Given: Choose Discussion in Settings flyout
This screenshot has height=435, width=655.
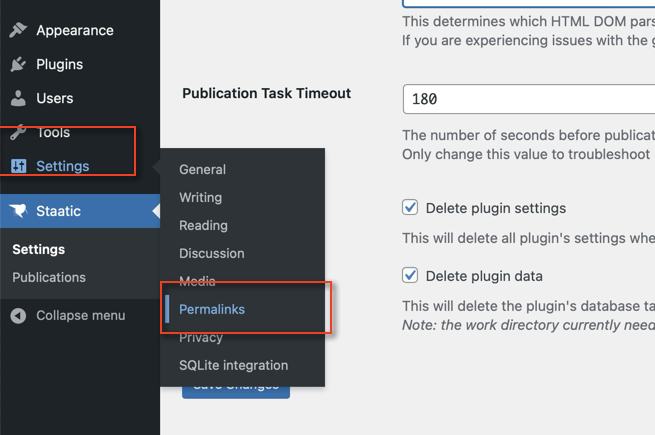Looking at the screenshot, I should tap(211, 253).
